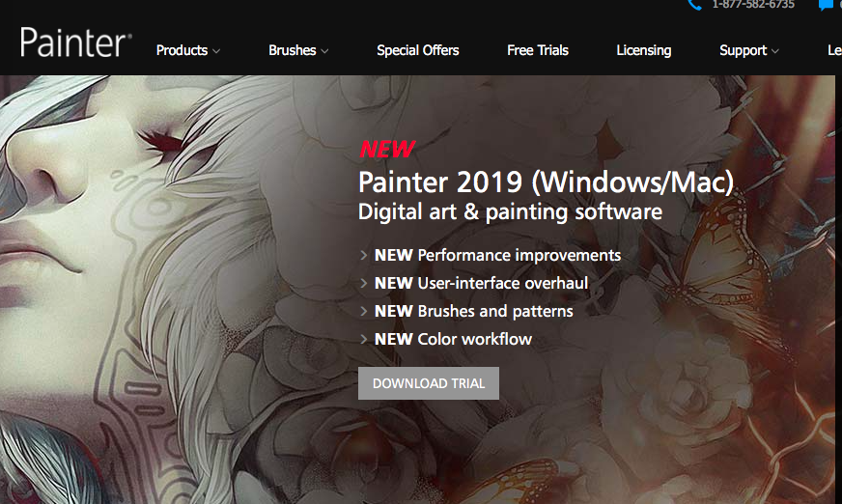Open the Special Offers menu item
This screenshot has width=842, height=504.
[x=418, y=50]
